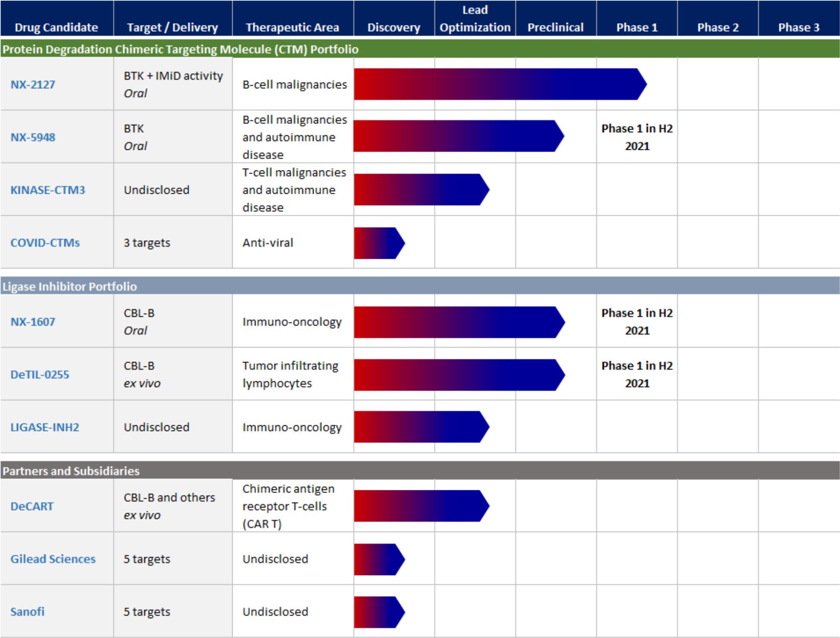Screen dimensions: 840x638
Task: Select the Protein Degradation CTM Portfolio header
Action: [x=180, y=50]
